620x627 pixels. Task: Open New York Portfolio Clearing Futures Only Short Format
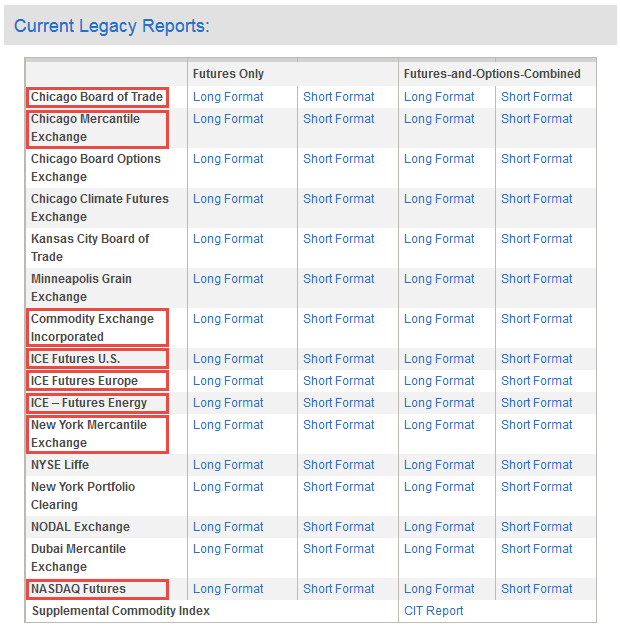(338, 487)
